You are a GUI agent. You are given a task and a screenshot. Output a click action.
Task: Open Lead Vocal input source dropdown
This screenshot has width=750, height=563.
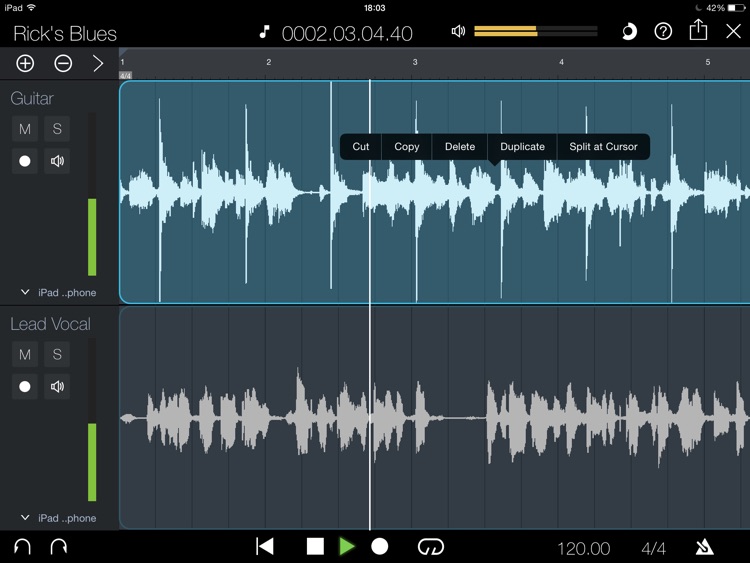tap(60, 518)
